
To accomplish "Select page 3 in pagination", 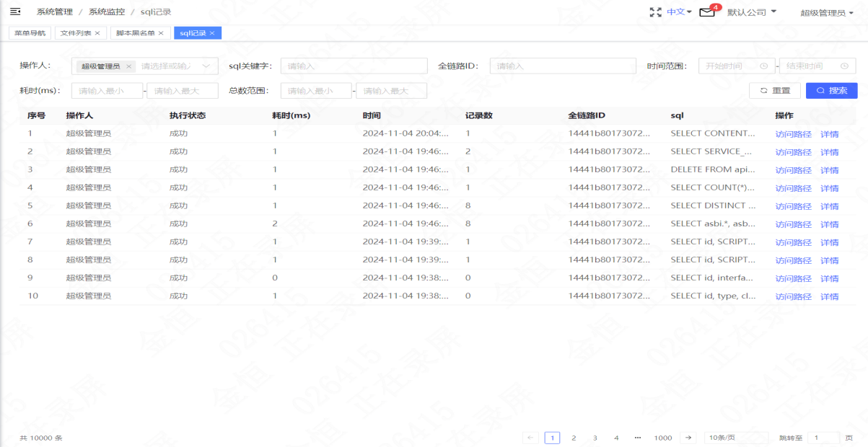I will coord(595,438).
